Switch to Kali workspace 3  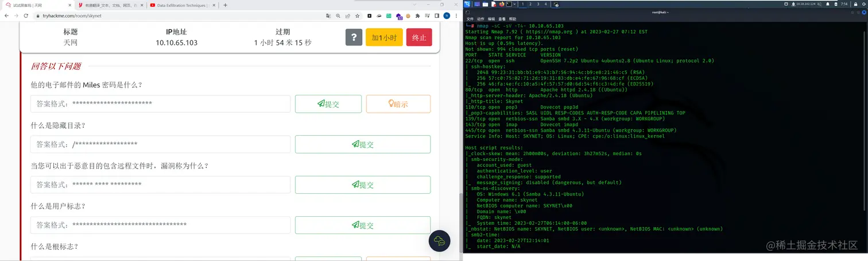pos(538,4)
